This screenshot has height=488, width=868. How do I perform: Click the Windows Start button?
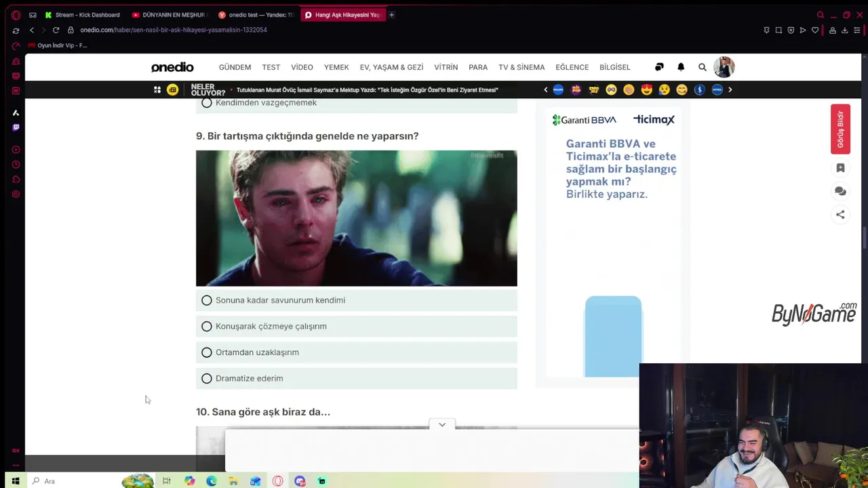pyautogui.click(x=15, y=481)
